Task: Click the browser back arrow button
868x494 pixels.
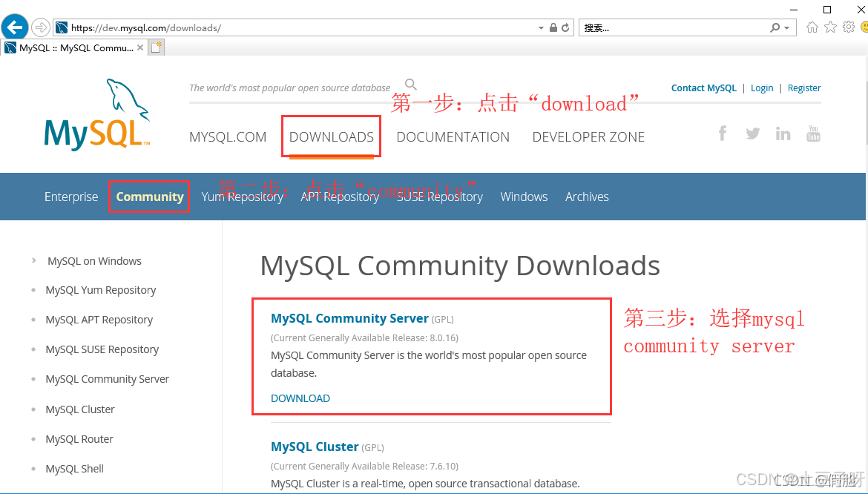Action: (15, 27)
